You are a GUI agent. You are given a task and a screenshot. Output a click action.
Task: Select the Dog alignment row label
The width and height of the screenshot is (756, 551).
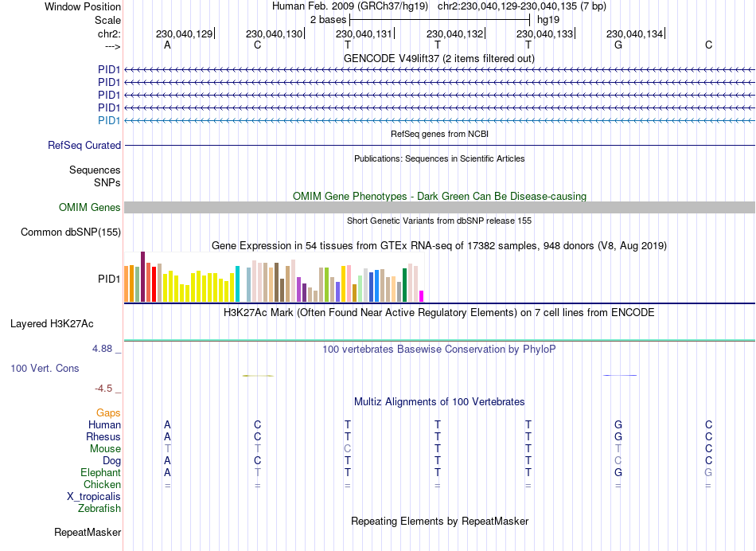coord(111,461)
